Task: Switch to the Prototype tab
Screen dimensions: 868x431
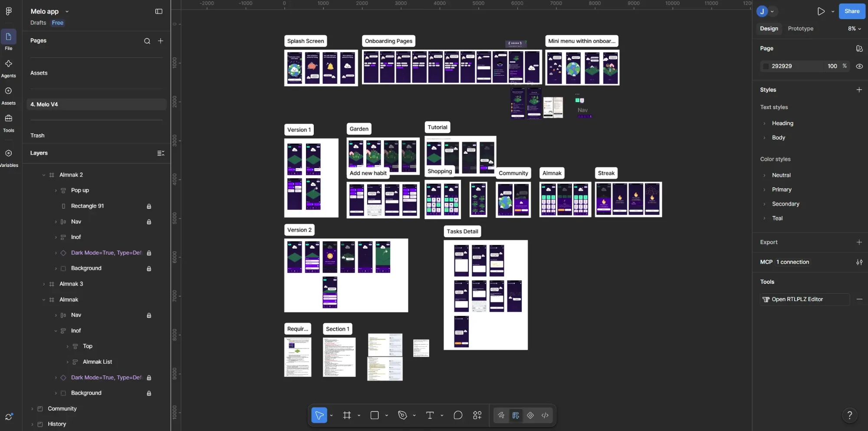Action: tap(800, 29)
